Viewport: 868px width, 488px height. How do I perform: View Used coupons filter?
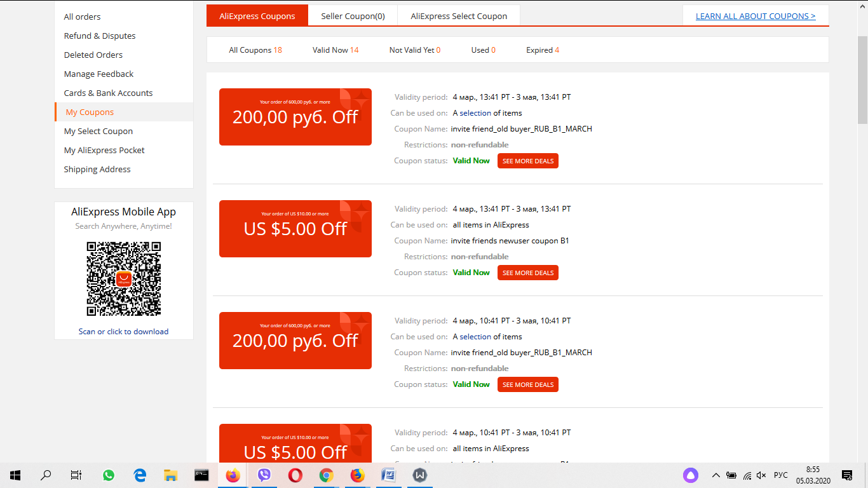pos(484,50)
